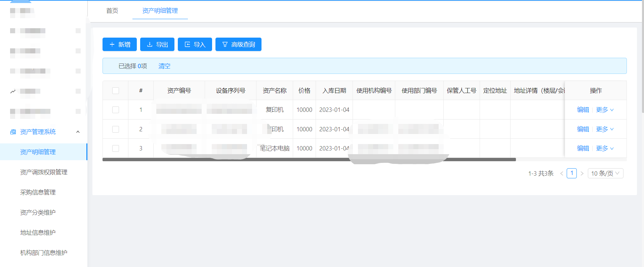Image resolution: width=644 pixels, height=267 pixels.
Task: Click the 使用机构编号 column header
Action: click(x=374, y=91)
